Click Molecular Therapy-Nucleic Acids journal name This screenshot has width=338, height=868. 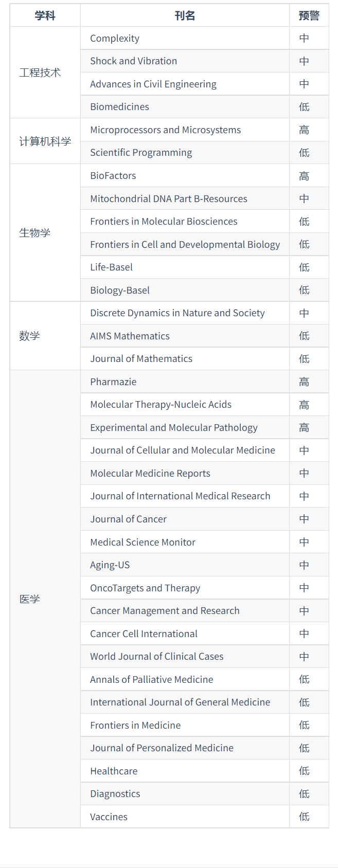[x=161, y=405]
